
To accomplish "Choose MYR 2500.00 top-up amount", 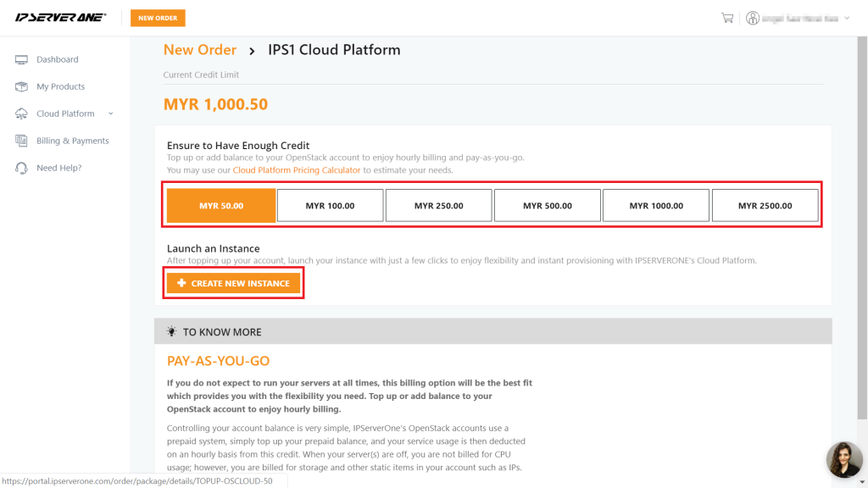I will [x=765, y=205].
